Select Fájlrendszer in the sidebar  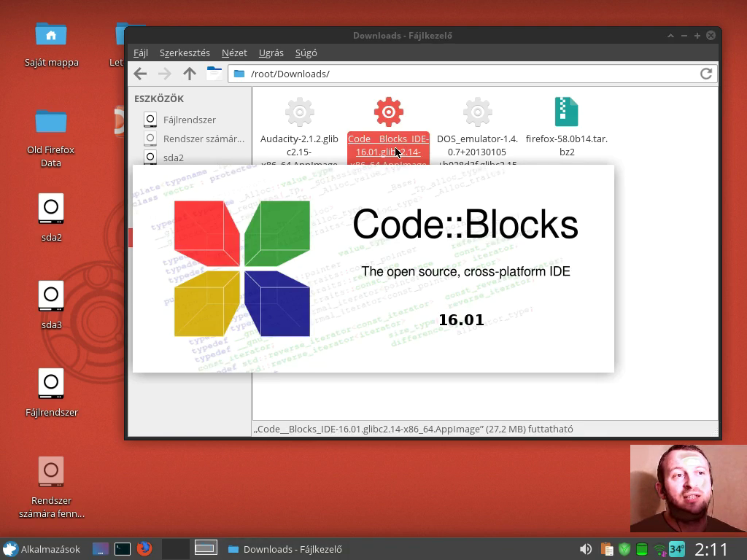(188, 120)
